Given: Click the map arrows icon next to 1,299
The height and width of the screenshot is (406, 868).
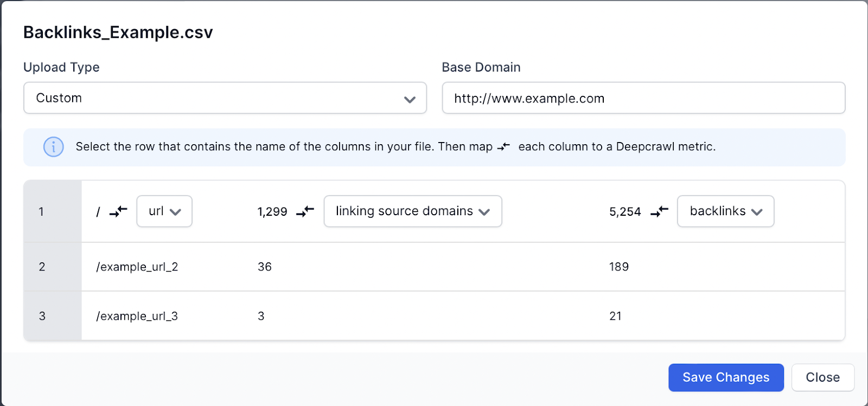Looking at the screenshot, I should pyautogui.click(x=305, y=211).
